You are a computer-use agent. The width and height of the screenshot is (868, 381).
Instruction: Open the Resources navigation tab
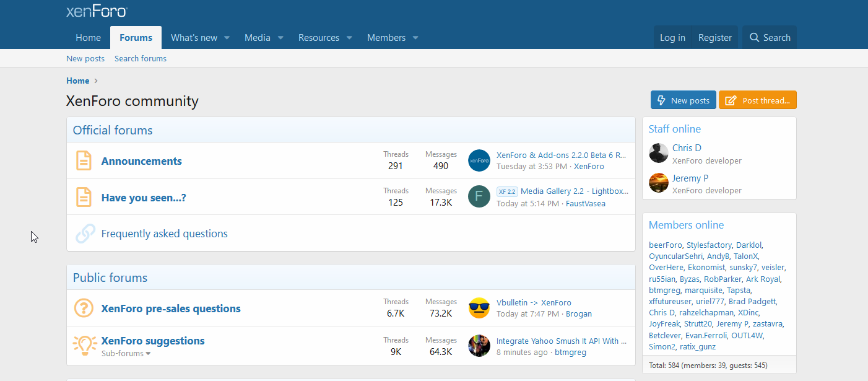tap(318, 38)
